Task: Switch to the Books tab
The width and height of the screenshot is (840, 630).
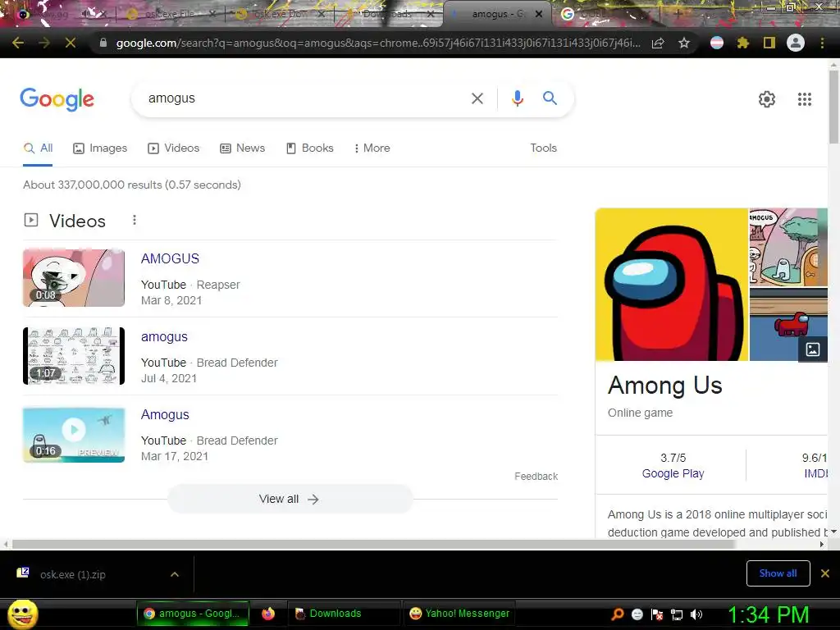Action: click(309, 148)
